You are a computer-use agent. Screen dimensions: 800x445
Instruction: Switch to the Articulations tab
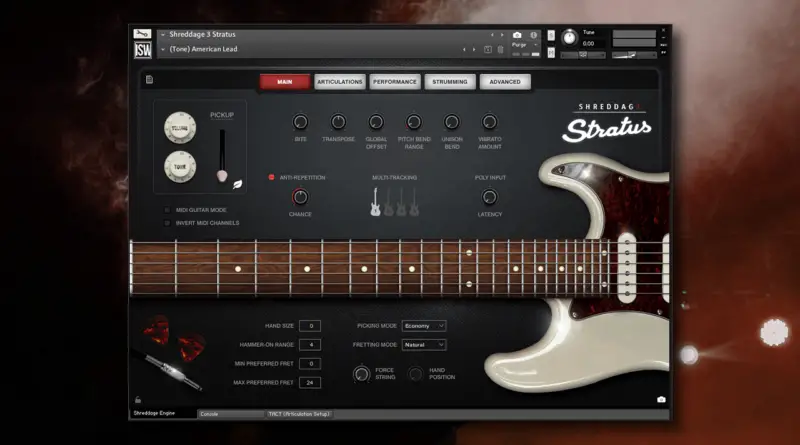340,82
